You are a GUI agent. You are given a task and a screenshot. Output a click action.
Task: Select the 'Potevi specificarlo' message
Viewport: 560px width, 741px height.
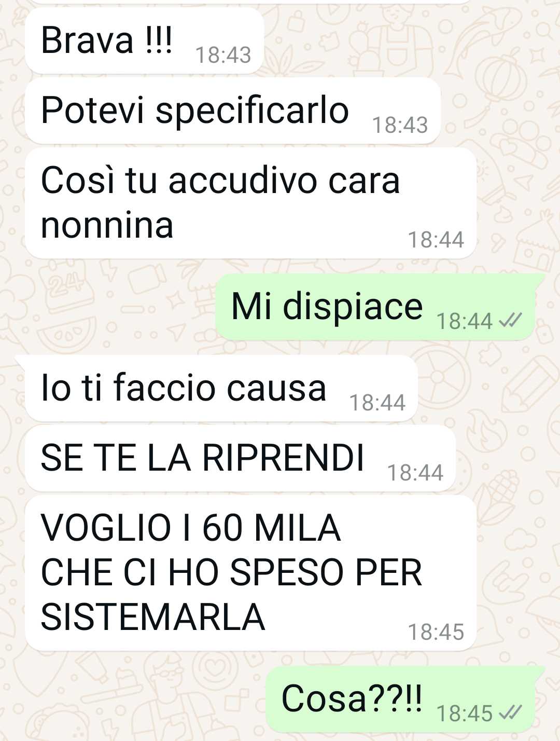232,111
